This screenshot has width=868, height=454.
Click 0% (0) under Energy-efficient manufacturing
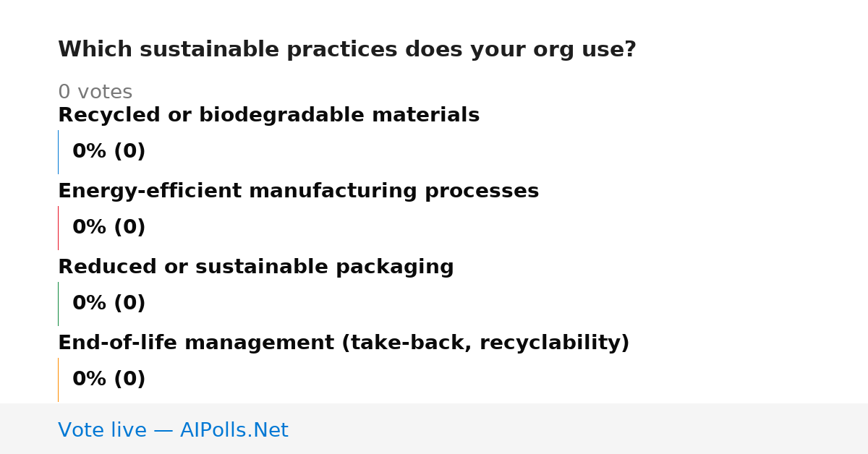(109, 228)
